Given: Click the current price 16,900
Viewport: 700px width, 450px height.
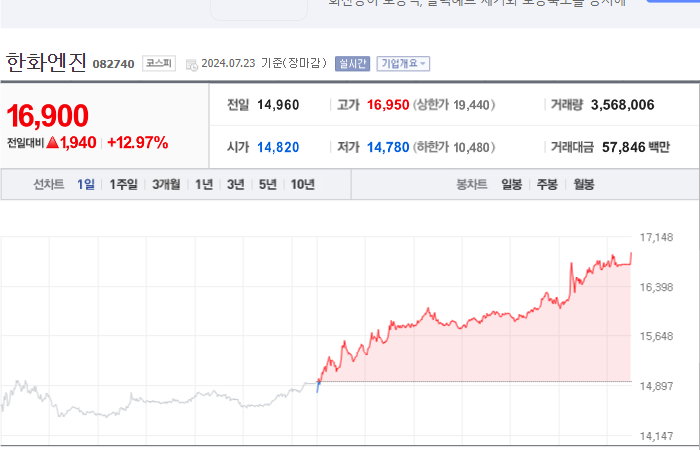Looking at the screenshot, I should 47,116.
